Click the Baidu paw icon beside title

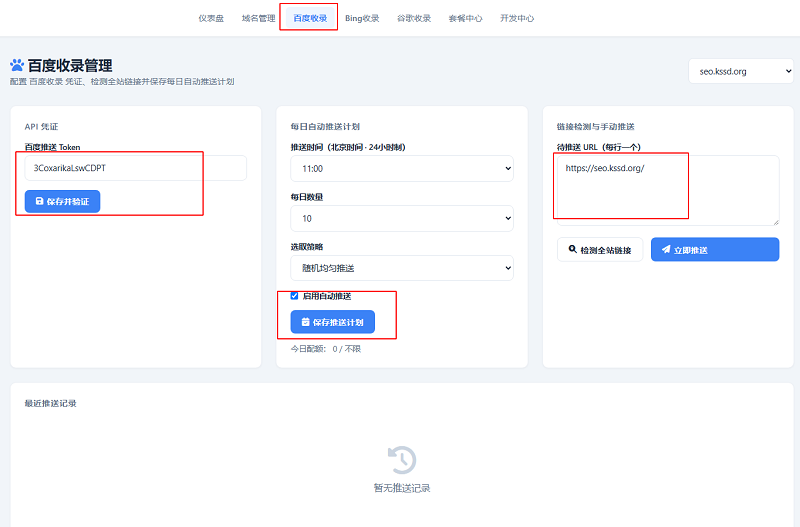17,65
